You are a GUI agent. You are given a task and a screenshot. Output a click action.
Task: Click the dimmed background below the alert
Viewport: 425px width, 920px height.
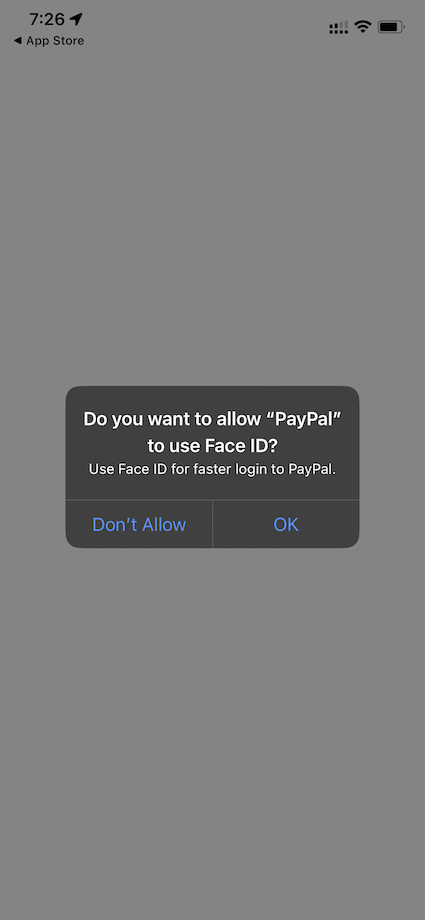pyautogui.click(x=212, y=733)
